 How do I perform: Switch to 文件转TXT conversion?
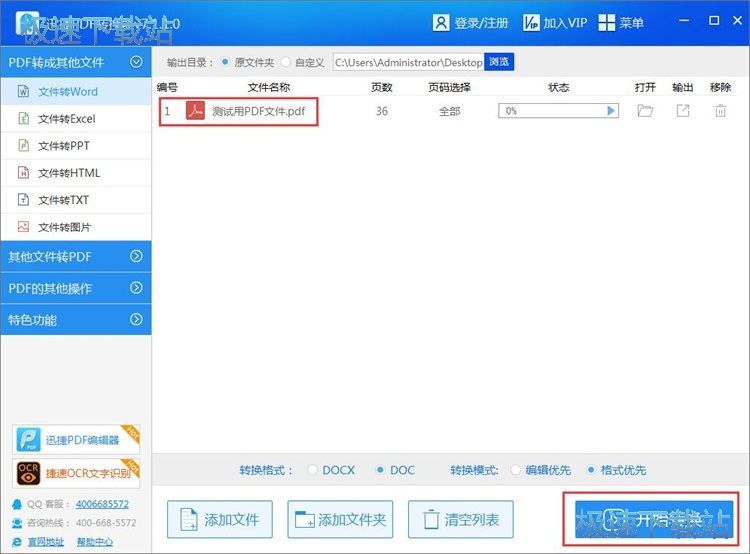76,200
